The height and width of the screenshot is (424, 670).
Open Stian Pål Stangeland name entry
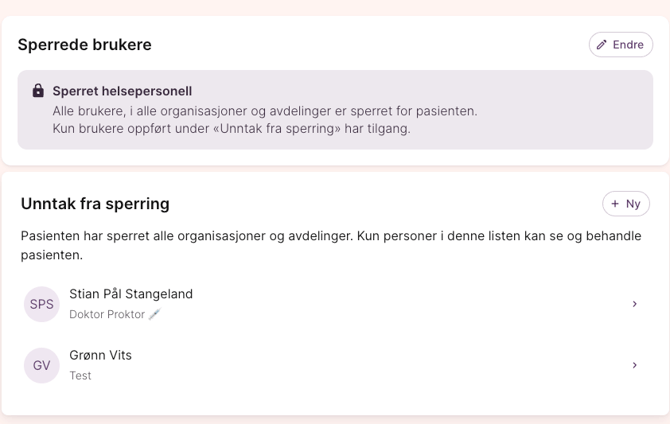131,294
